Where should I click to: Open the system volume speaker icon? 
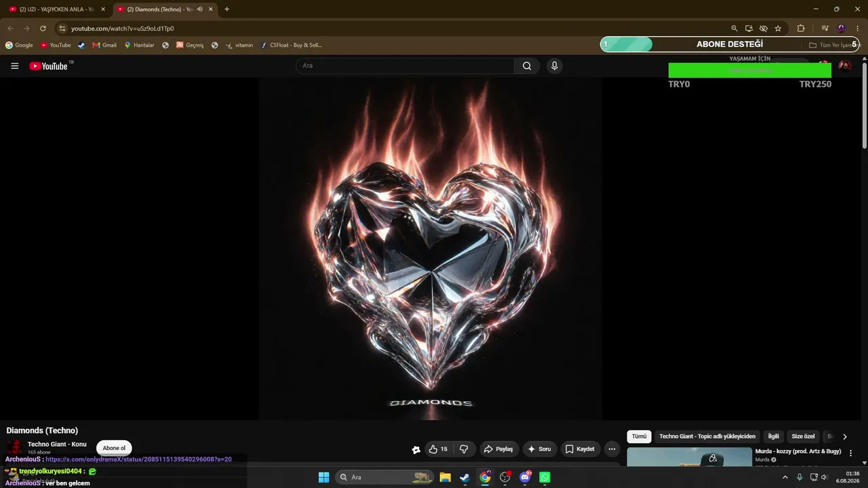tap(825, 477)
